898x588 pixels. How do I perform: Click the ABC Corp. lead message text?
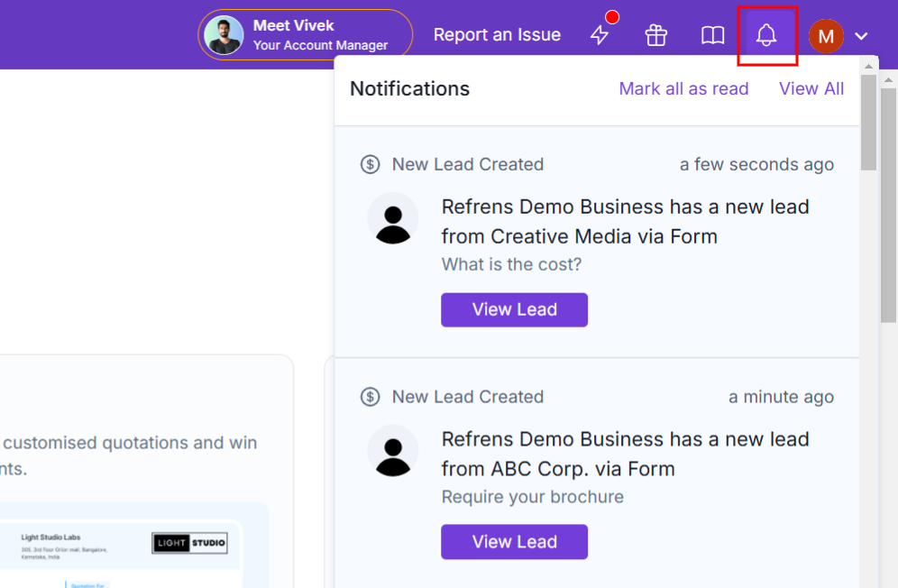pos(625,454)
